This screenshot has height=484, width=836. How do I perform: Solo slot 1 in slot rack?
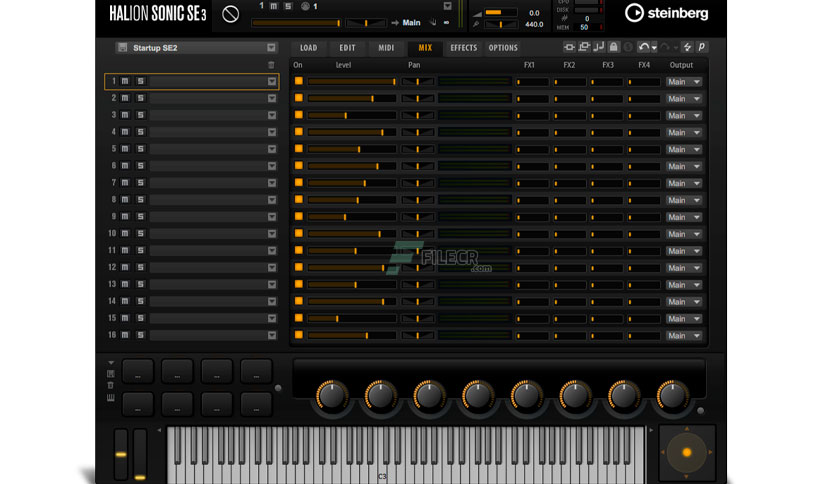(140, 81)
